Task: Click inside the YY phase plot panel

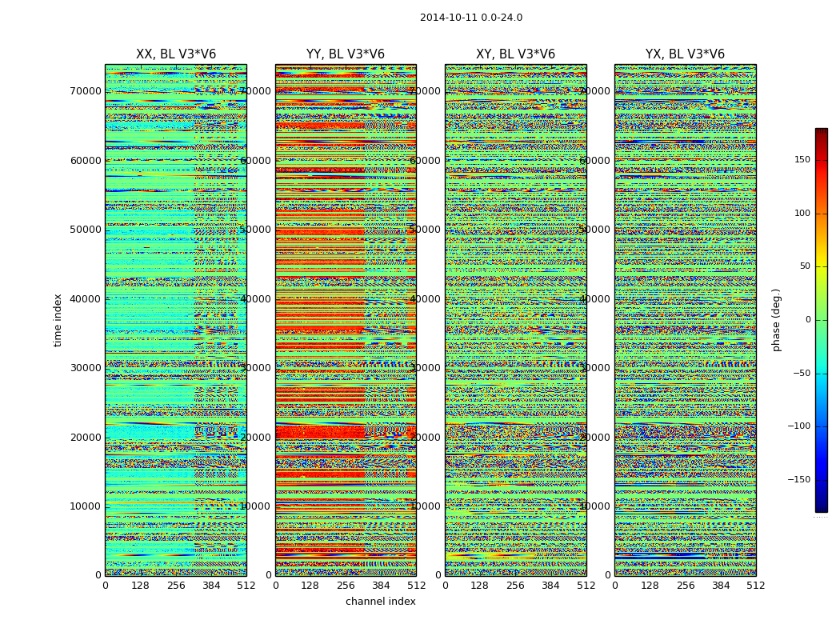Action: 345,320
